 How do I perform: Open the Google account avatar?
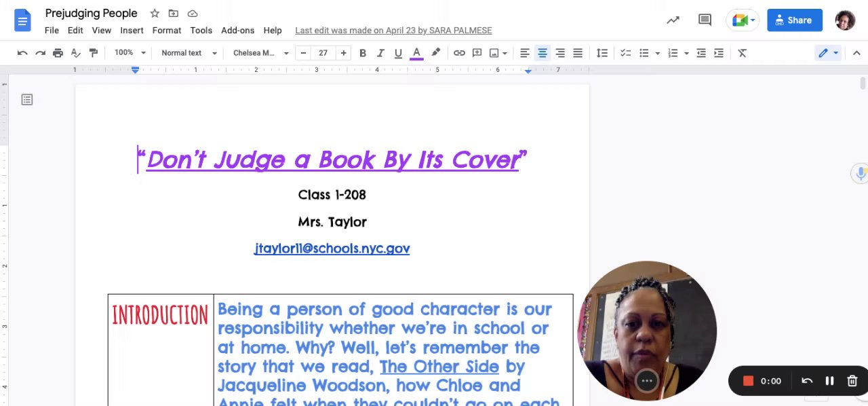click(845, 20)
